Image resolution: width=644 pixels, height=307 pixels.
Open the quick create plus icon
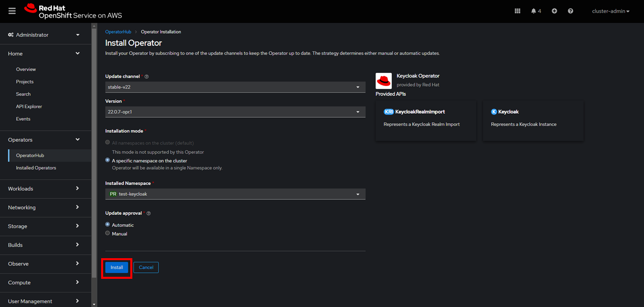click(554, 11)
